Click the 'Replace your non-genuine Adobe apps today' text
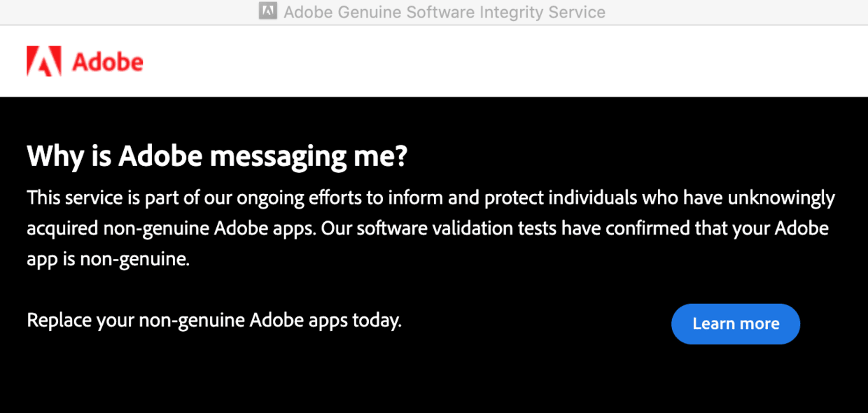The height and width of the screenshot is (413, 868). click(x=213, y=320)
